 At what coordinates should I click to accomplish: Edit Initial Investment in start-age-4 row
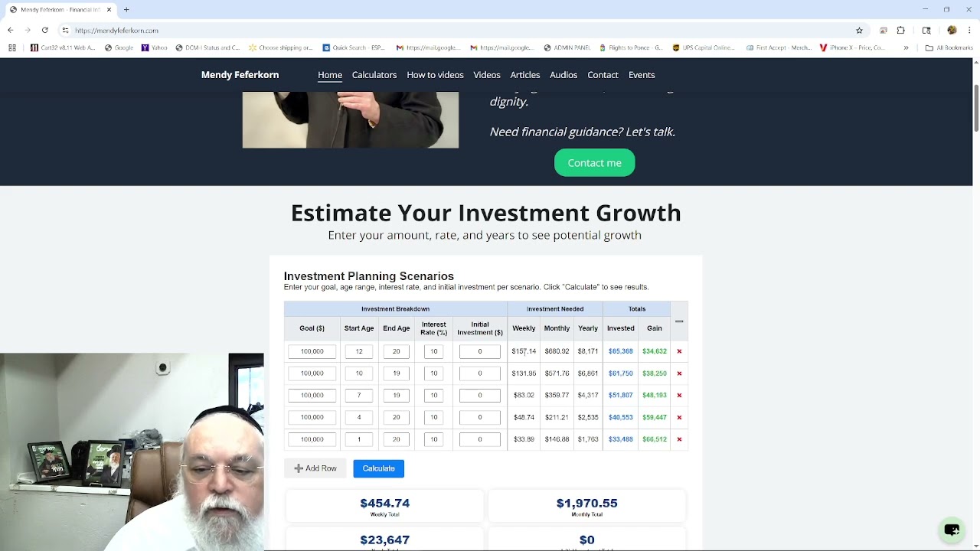coord(480,418)
